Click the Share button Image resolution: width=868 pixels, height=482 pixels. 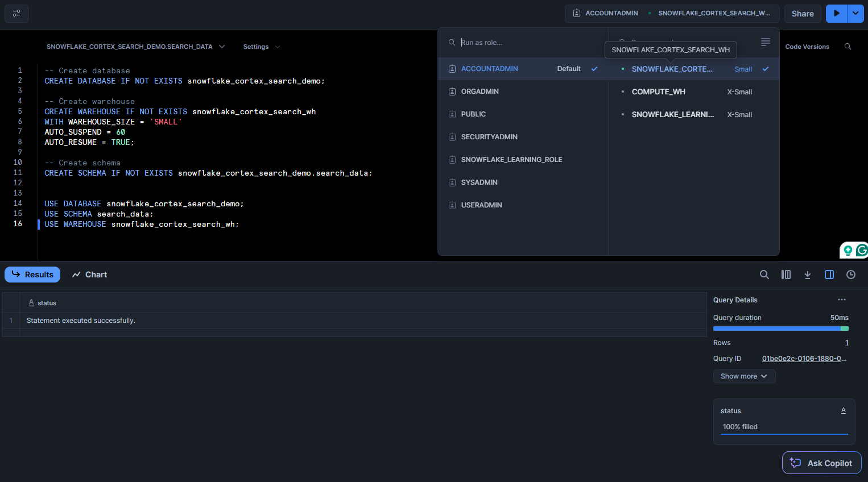(x=802, y=13)
